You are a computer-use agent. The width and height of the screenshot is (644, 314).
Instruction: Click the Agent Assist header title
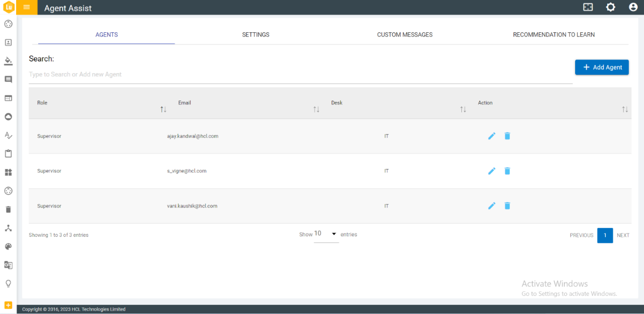68,8
